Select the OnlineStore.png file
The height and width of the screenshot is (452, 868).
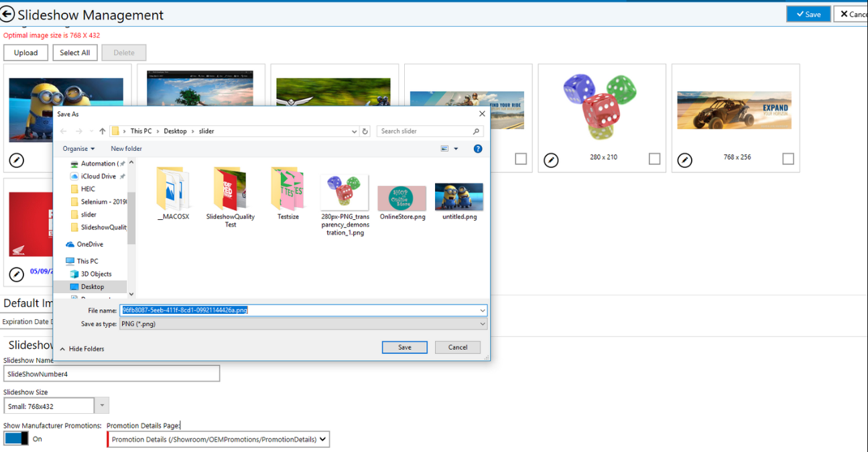pyautogui.click(x=402, y=203)
